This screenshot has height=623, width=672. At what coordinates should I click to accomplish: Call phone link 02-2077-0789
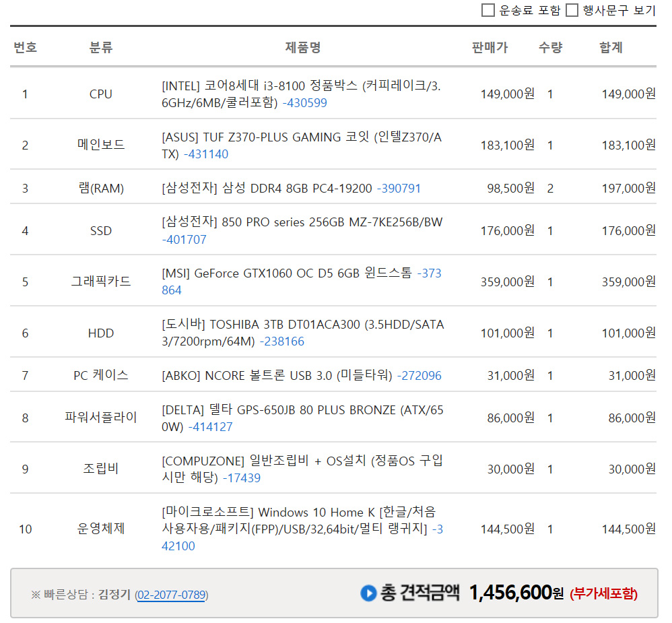171,595
